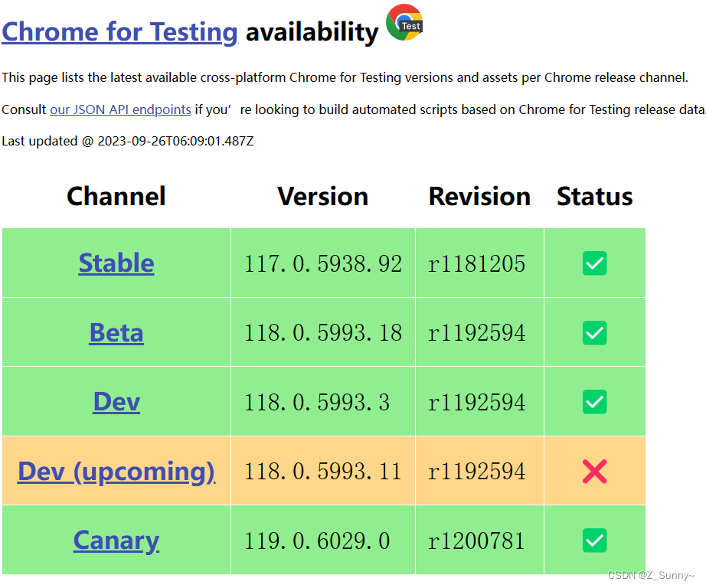Screen dimensions: 706x588
Task: Click the Dev (upcoming) version 118.0.5993.11
Action: tap(323, 472)
